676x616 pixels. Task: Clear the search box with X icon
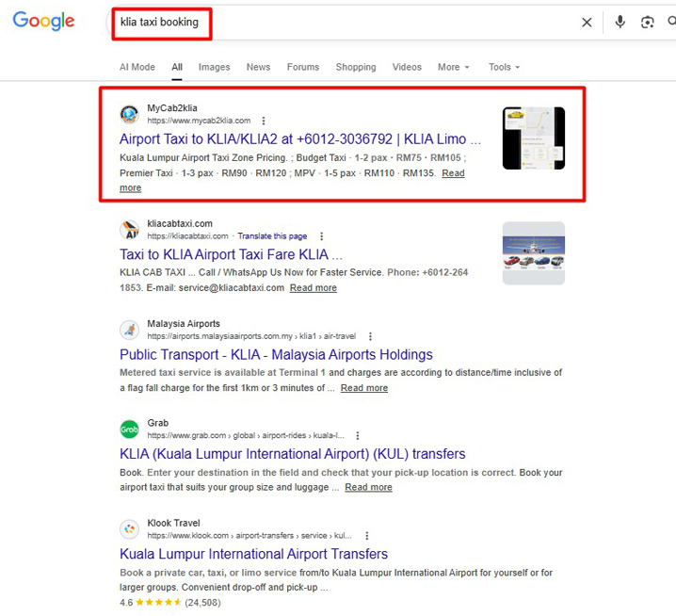pos(587,23)
